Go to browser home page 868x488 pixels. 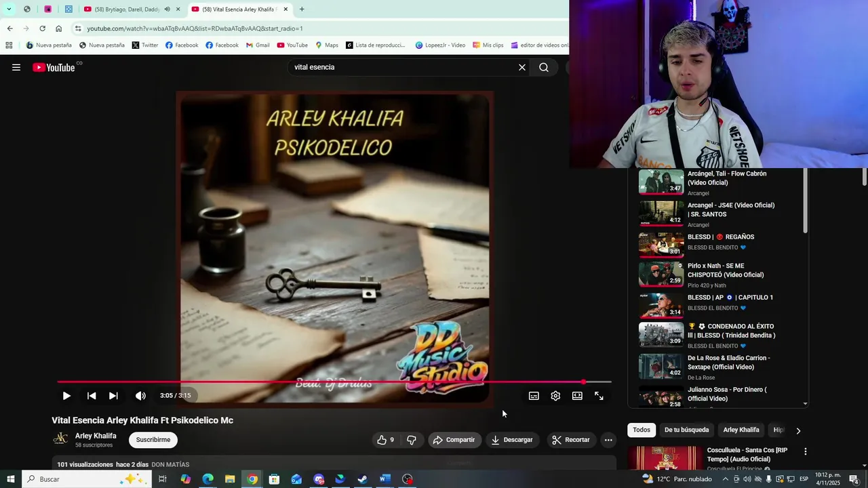58,28
